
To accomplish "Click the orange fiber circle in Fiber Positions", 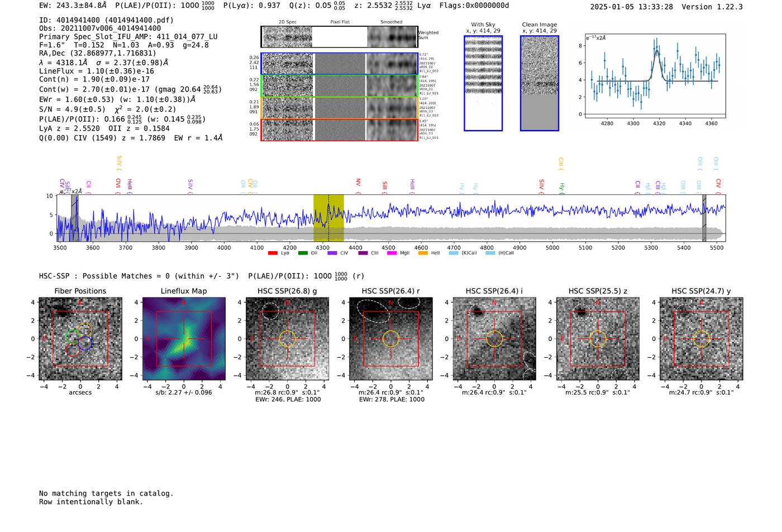I will point(84,330).
